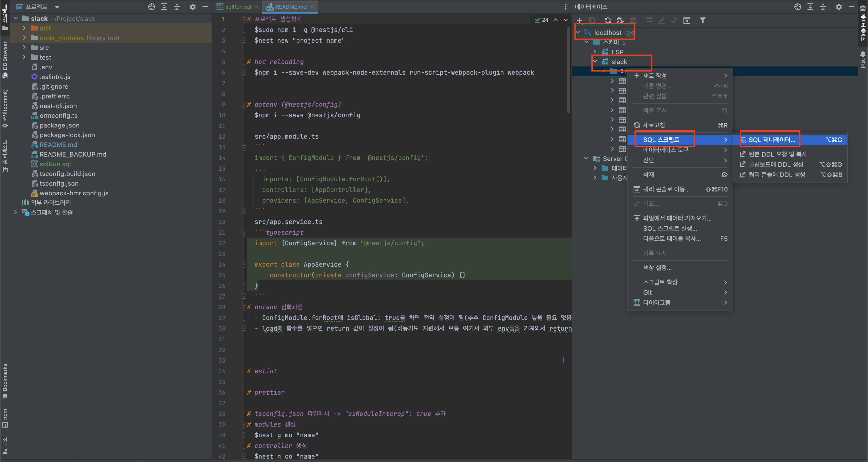The width and height of the screenshot is (868, 462).
Task: Collapse all in database panel header
Action: tap(823, 7)
